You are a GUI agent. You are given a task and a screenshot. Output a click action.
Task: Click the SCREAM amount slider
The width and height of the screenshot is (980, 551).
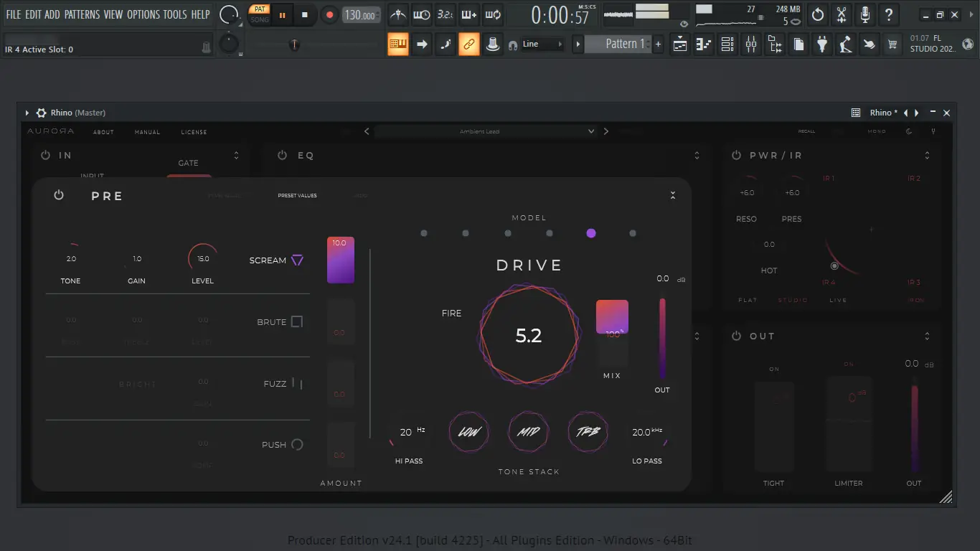(x=341, y=260)
